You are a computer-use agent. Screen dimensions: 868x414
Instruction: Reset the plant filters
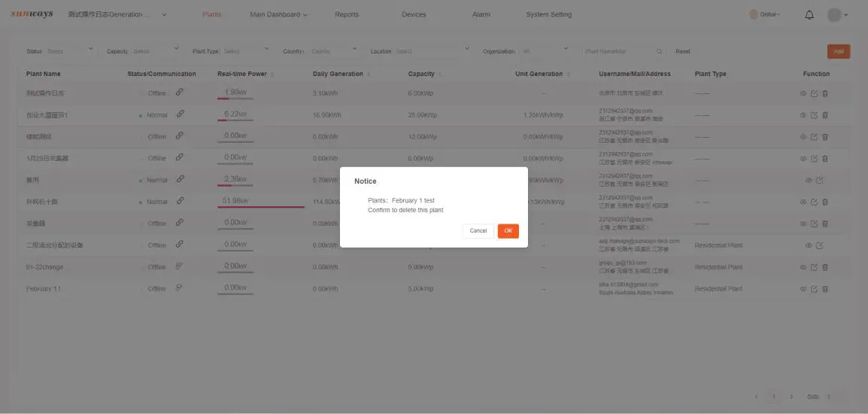tap(682, 51)
